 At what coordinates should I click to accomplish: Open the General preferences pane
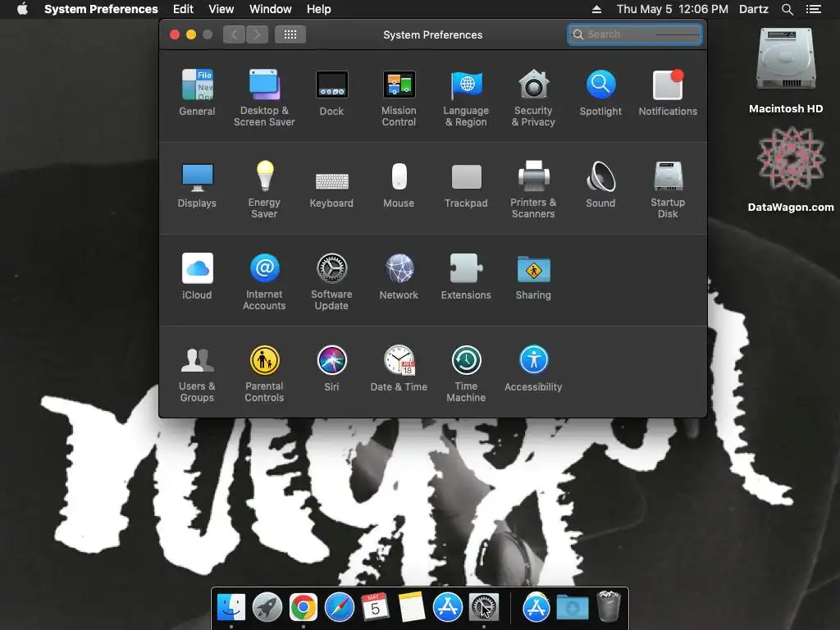[x=197, y=92]
